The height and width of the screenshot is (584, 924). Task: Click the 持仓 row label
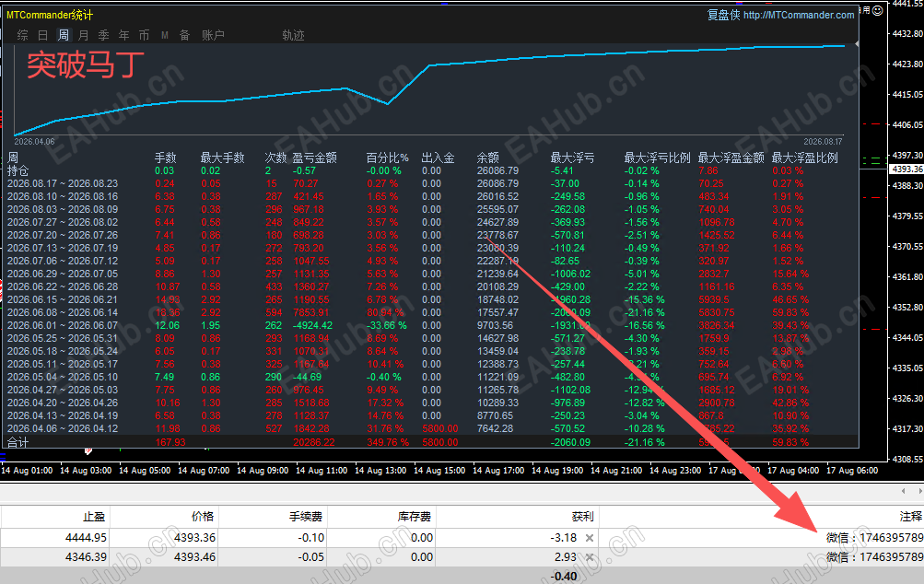18,170
